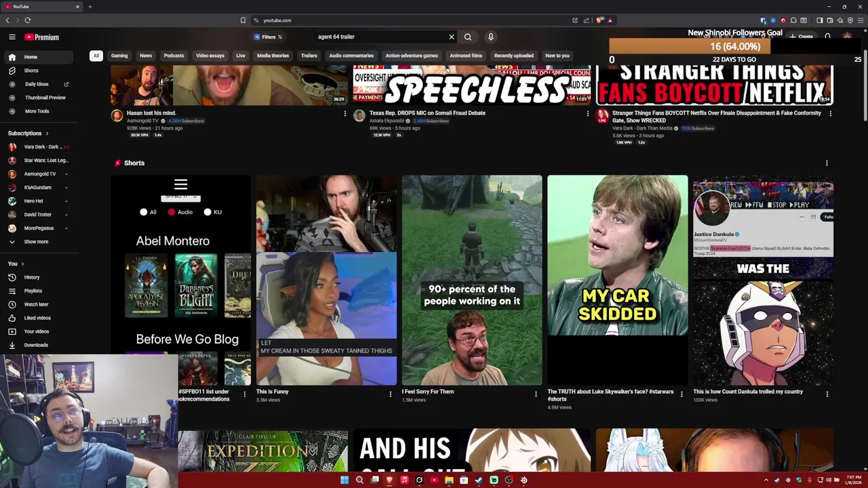Open Steam from the taskbar
This screenshot has width=868, height=488.
click(479, 480)
